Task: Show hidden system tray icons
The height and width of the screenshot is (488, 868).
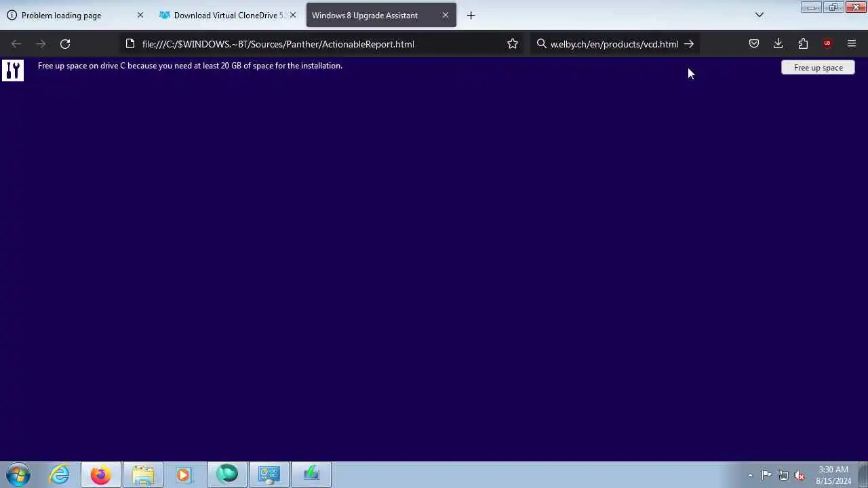Action: [750, 475]
